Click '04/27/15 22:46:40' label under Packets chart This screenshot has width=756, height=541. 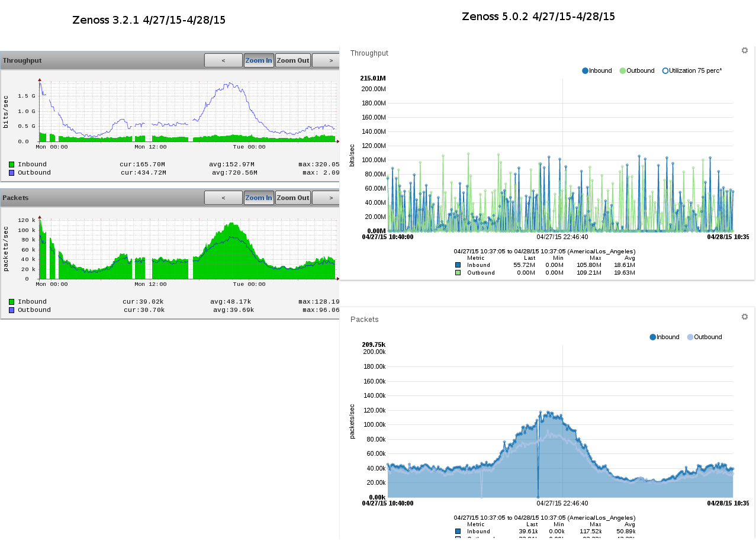point(562,503)
